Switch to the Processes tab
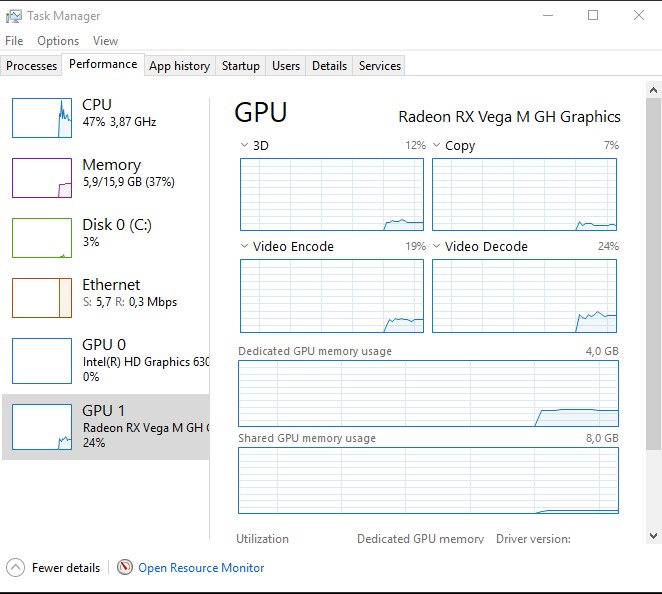Viewport: 662px width, 594px height. point(31,66)
